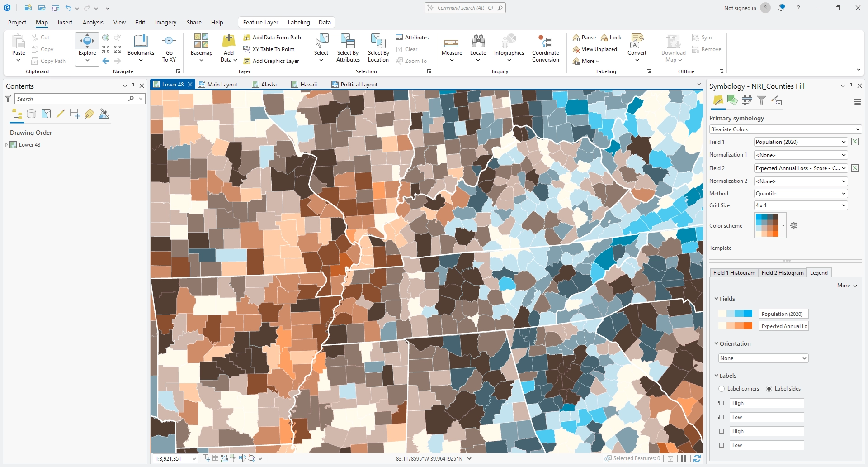Toggle View Unplaced labels
868x467 pixels.
(x=594, y=49)
